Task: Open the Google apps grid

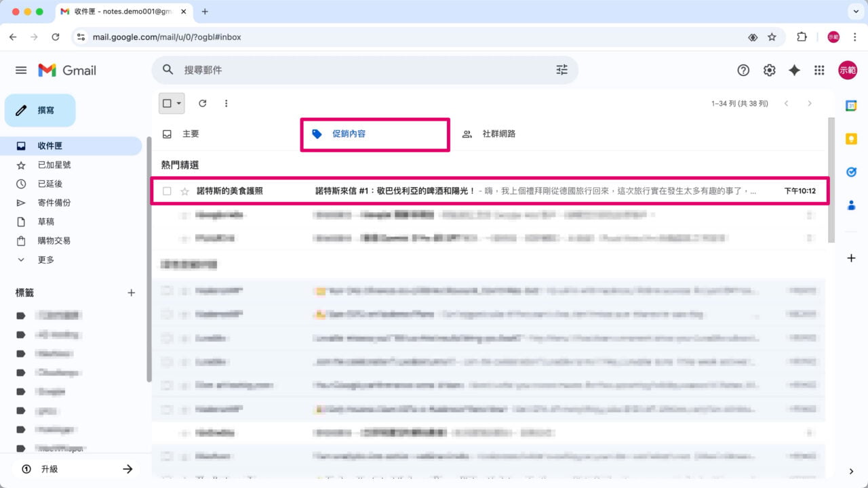Action: [819, 70]
